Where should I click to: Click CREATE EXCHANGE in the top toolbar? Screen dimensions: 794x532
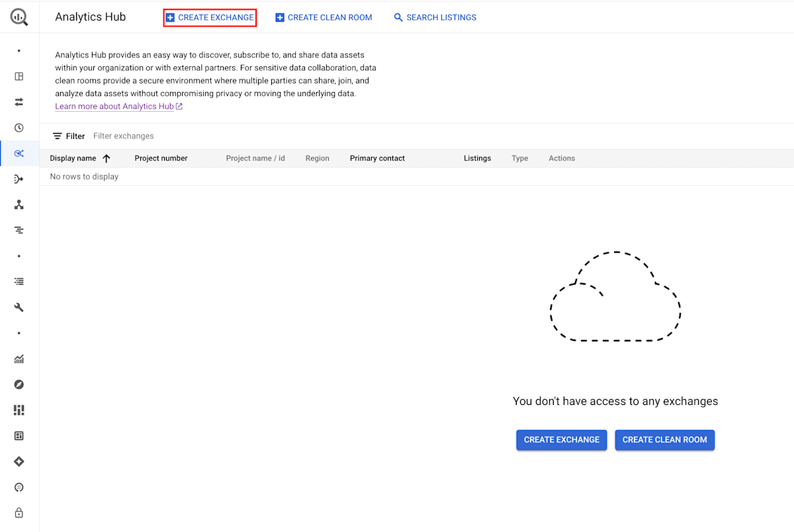pos(210,18)
